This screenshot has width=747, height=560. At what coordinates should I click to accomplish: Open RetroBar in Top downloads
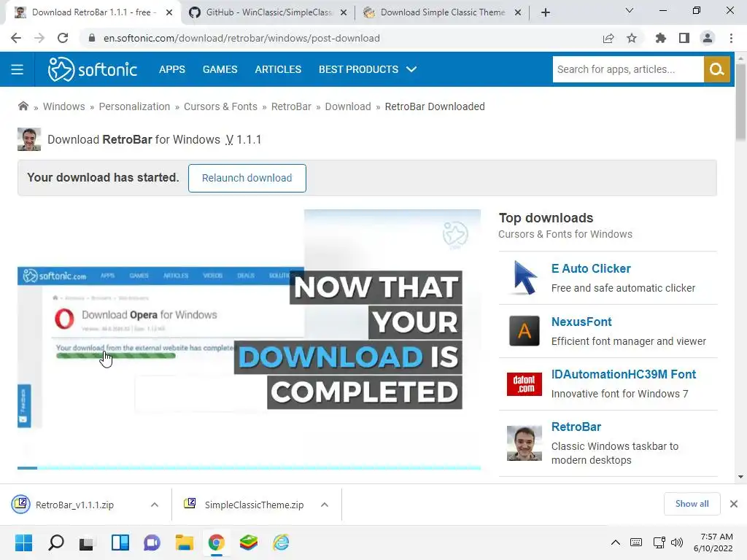pos(576,427)
